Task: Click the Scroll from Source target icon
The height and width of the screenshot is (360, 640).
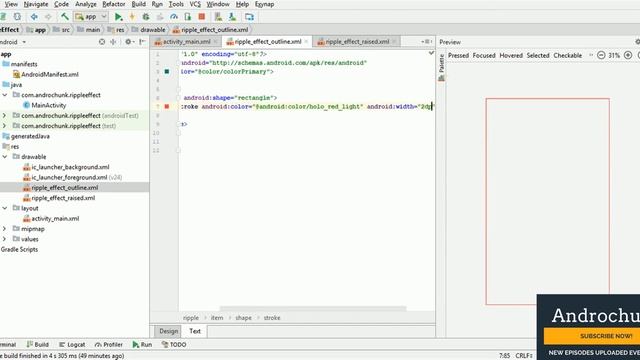Action: [102, 42]
